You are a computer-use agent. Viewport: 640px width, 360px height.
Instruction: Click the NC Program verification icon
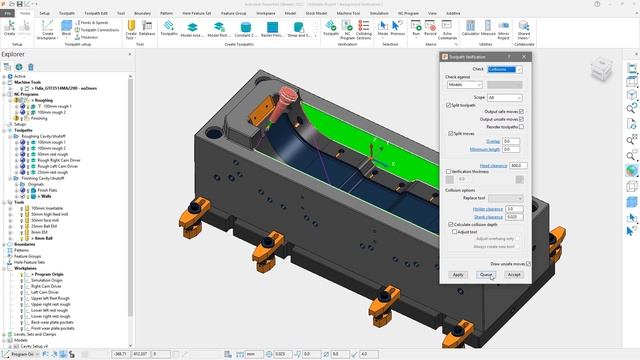tap(347, 29)
